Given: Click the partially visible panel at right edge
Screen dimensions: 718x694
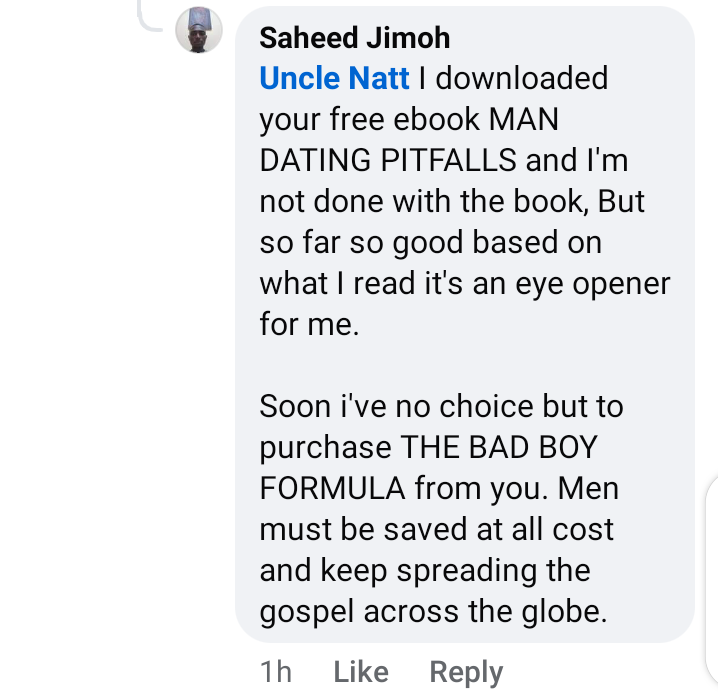Looking at the screenshot, I should [x=712, y=584].
